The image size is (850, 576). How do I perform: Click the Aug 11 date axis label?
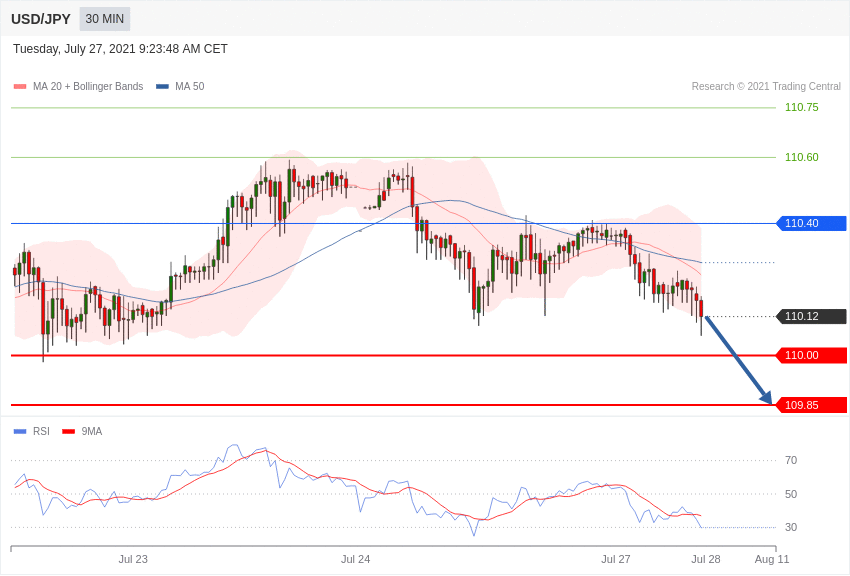772,559
